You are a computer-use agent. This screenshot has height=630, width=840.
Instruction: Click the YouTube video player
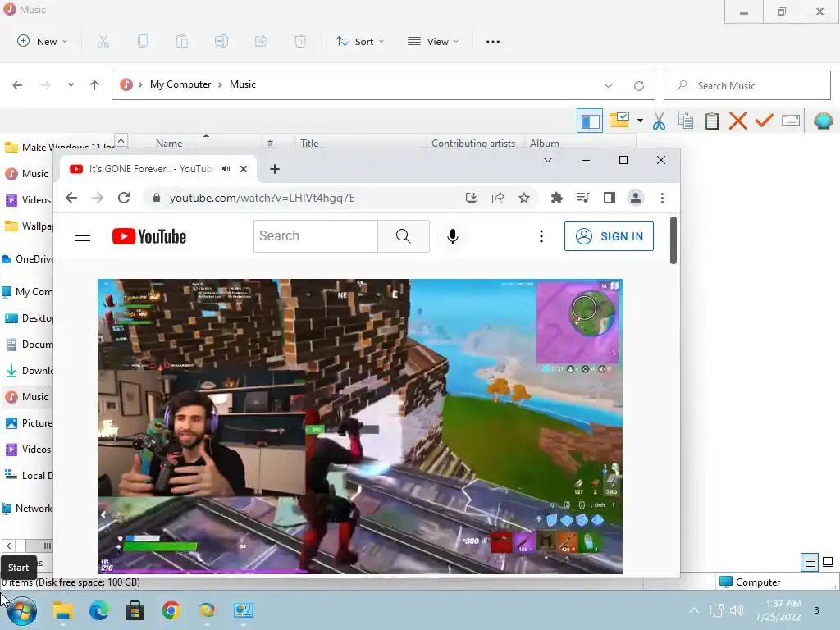[x=360, y=427]
